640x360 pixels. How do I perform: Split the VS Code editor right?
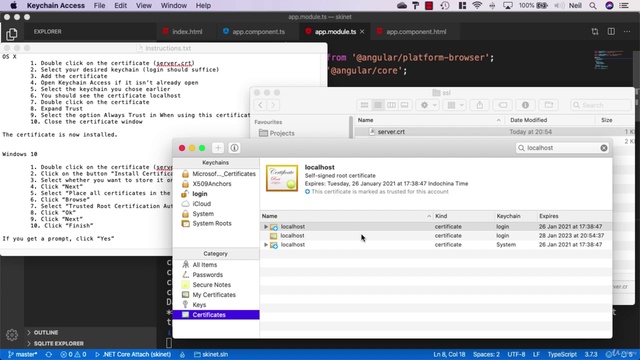[x=611, y=31]
